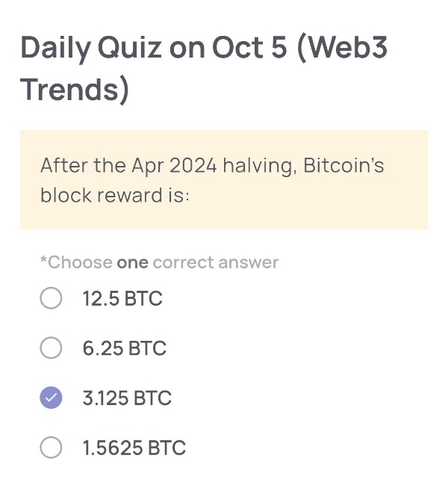Choose the 6.25 BTC radio option
This screenshot has height=503, width=448.
click(x=51, y=348)
